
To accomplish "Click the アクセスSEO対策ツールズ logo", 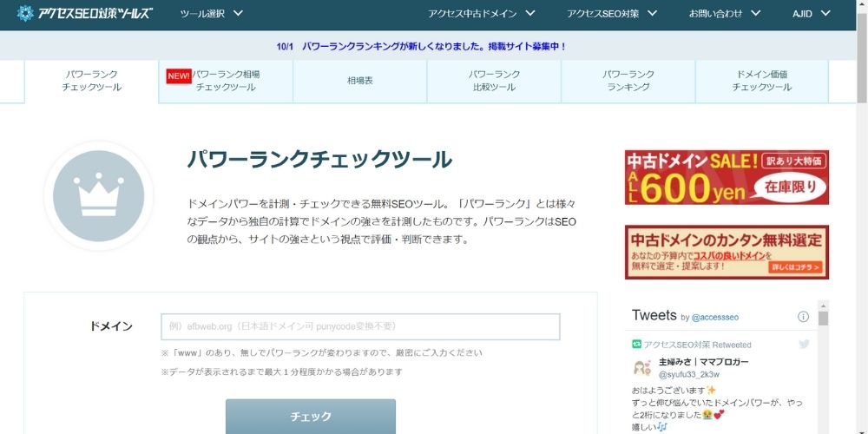I will (x=85, y=13).
